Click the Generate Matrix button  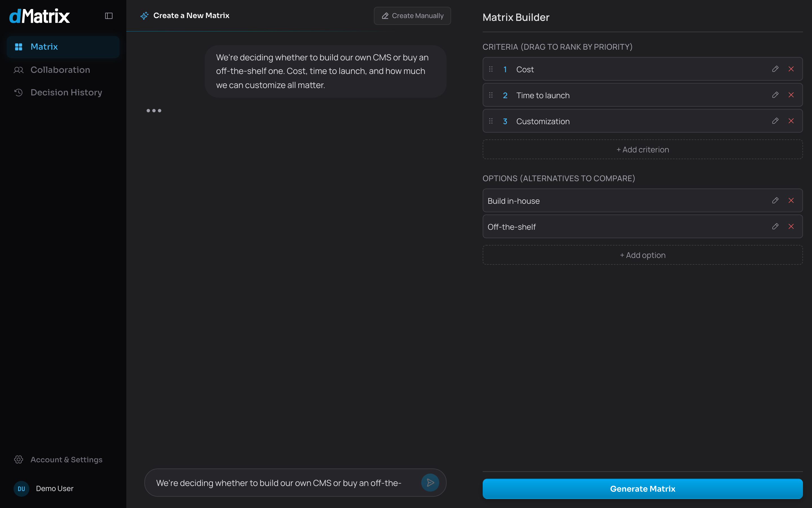coord(642,489)
